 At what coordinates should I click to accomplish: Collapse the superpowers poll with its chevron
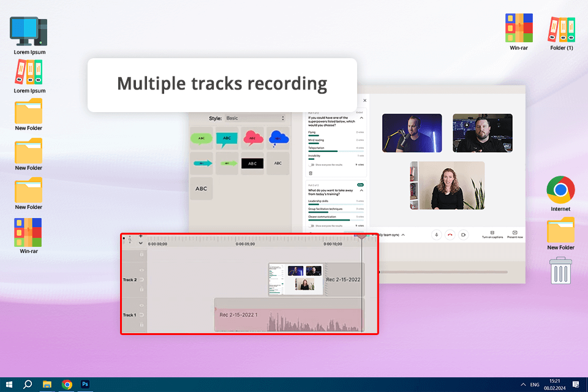(x=361, y=118)
